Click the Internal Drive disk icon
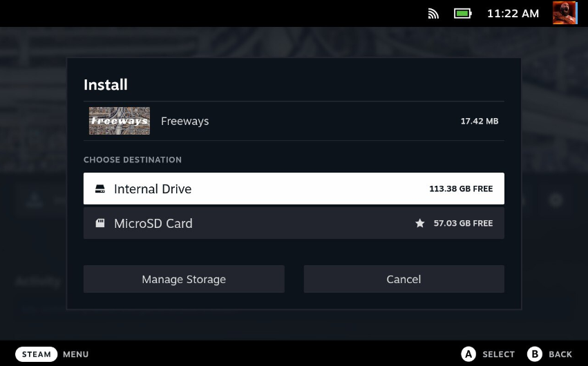This screenshot has height=366, width=588. pos(100,189)
